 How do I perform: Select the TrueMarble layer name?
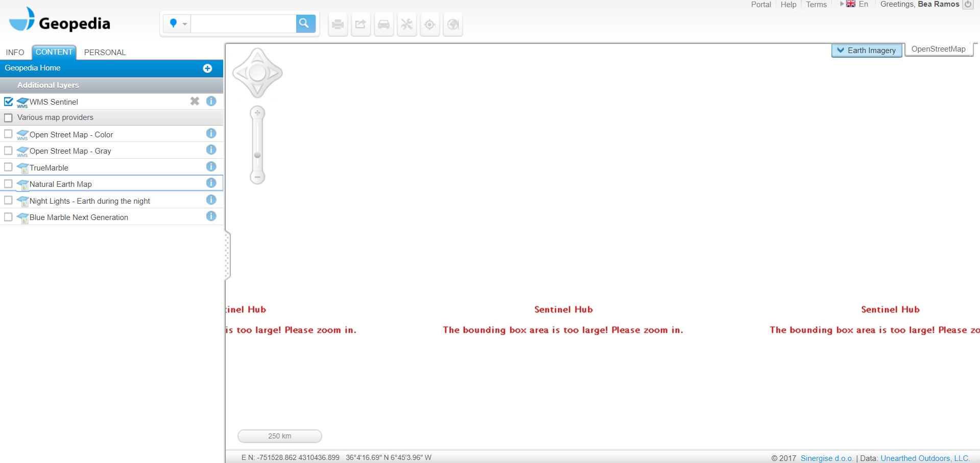tap(49, 168)
